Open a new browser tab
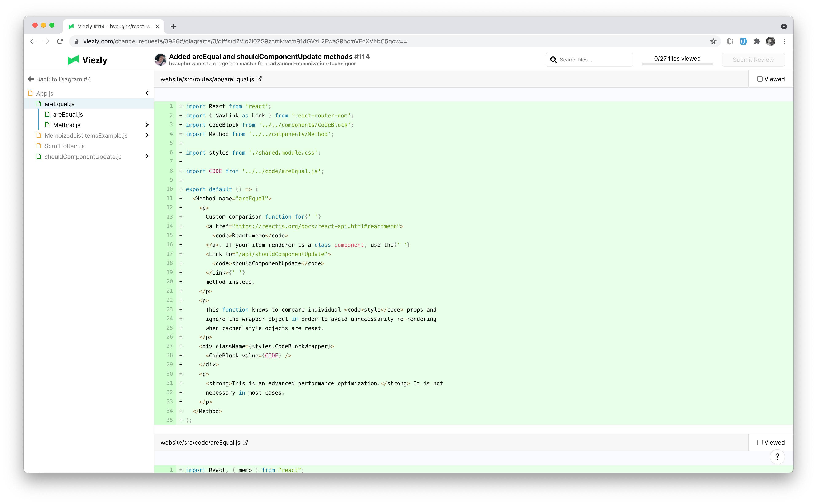Screen dimensions: 817x504 click(173, 26)
